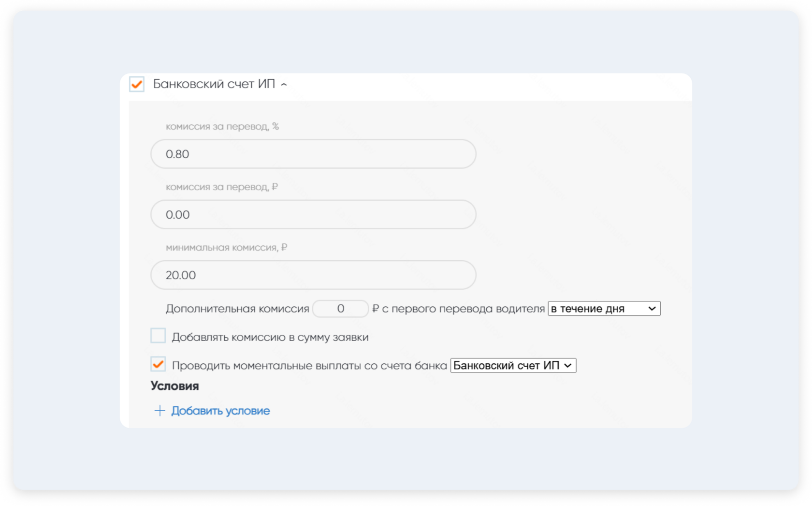Focus the минимальная комиссия field 20.00

point(313,275)
